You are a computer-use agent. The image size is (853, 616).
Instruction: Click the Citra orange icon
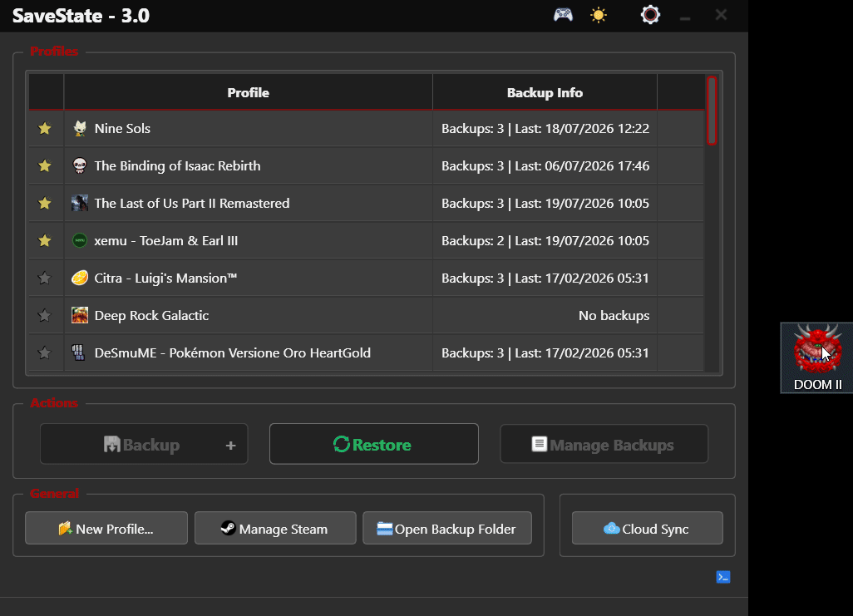[80, 278]
